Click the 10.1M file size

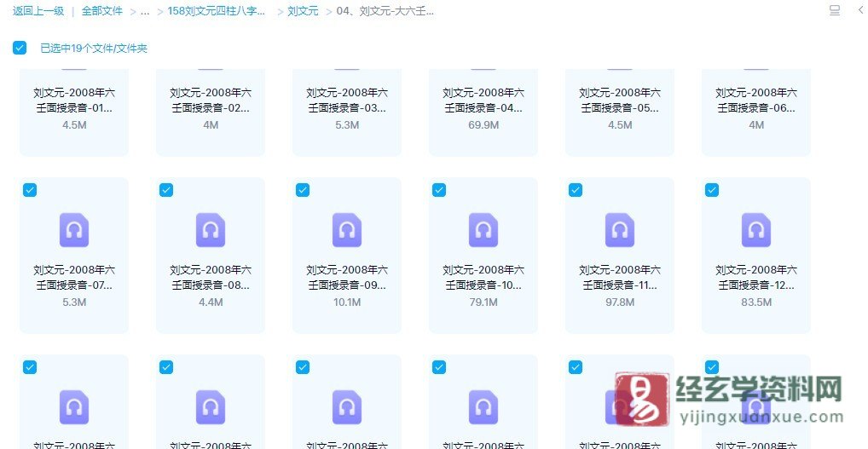[347, 302]
